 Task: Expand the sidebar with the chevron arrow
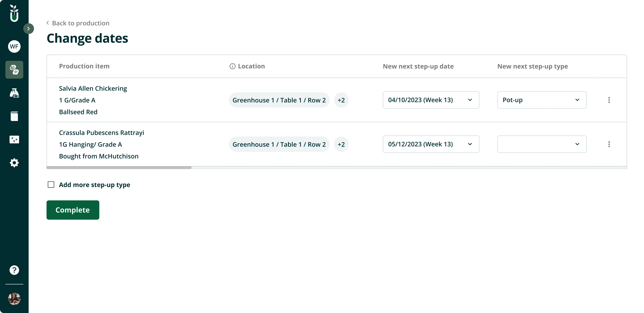coord(28,28)
